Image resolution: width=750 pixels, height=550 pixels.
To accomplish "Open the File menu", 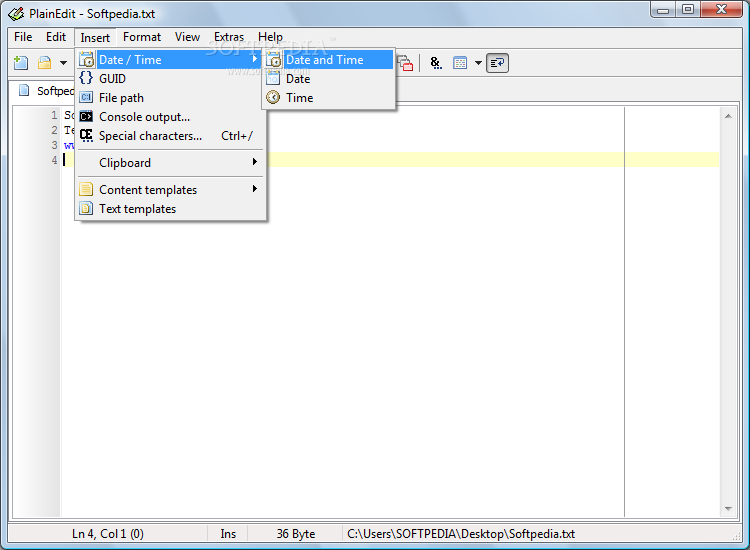I will click(x=23, y=37).
